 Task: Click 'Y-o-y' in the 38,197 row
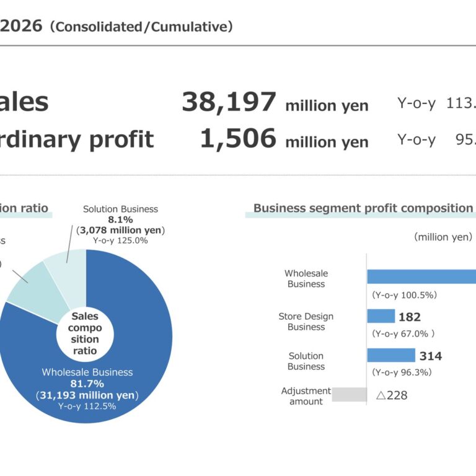[x=416, y=104]
